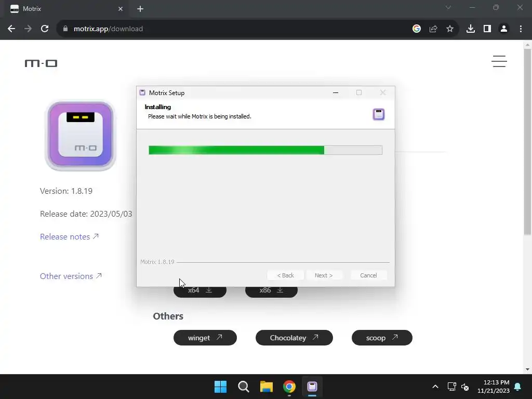This screenshot has width=532, height=399.
Task: Select the Motrix browser tab
Action: point(66,9)
